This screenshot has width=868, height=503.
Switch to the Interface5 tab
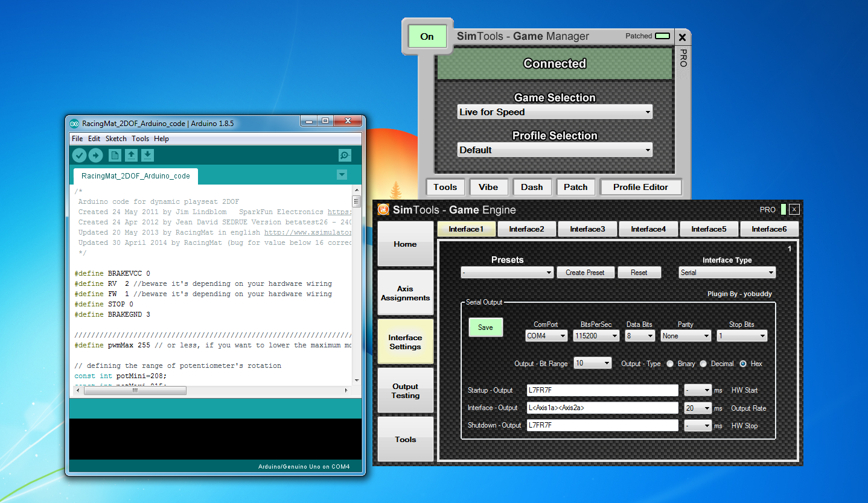pos(709,229)
